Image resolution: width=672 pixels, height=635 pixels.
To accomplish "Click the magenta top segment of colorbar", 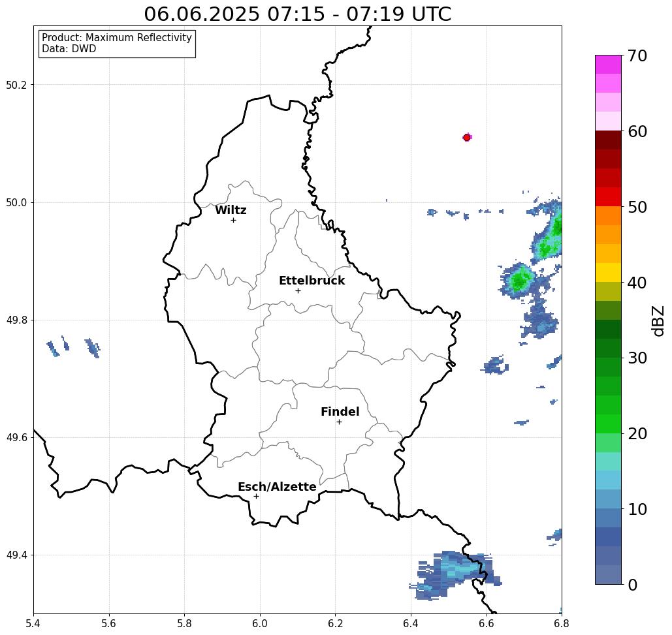I will point(608,65).
